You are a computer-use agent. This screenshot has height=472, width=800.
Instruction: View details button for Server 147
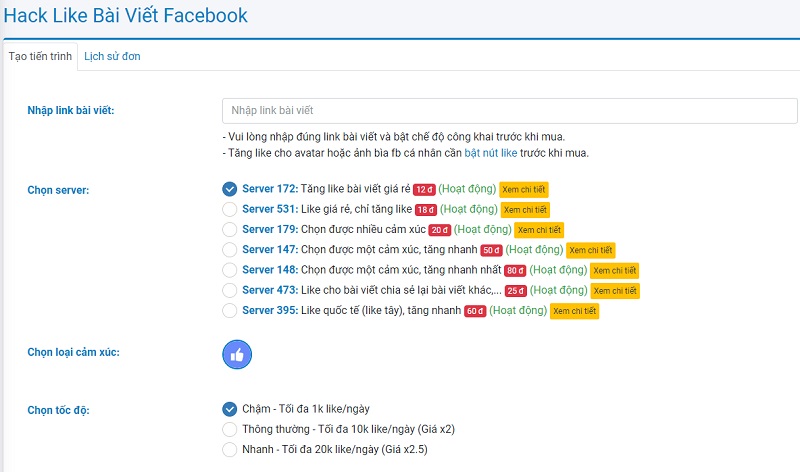(x=590, y=250)
